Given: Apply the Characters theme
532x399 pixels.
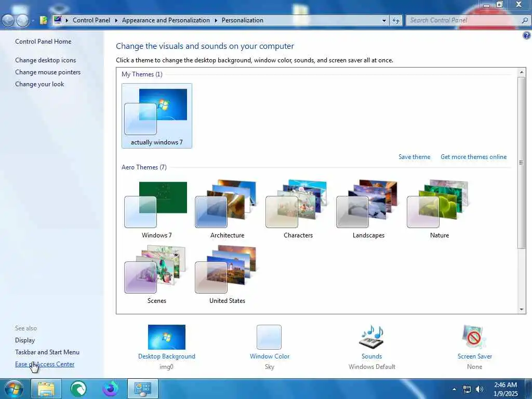Looking at the screenshot, I should pyautogui.click(x=298, y=209).
